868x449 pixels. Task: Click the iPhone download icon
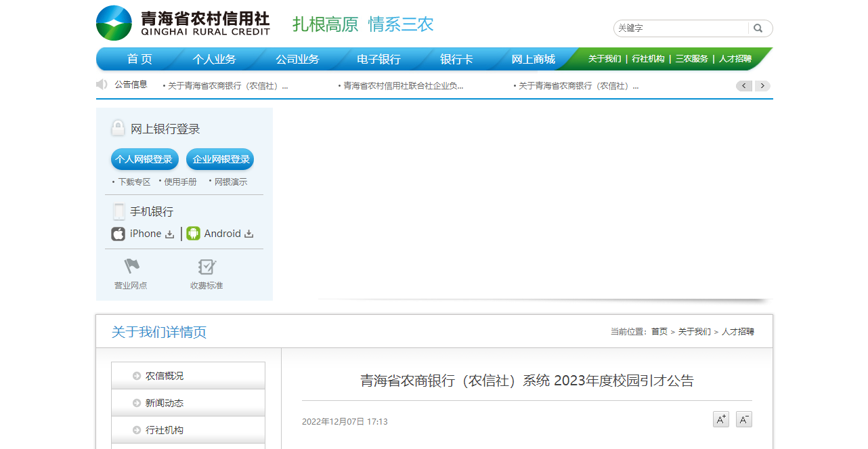pyautogui.click(x=169, y=234)
